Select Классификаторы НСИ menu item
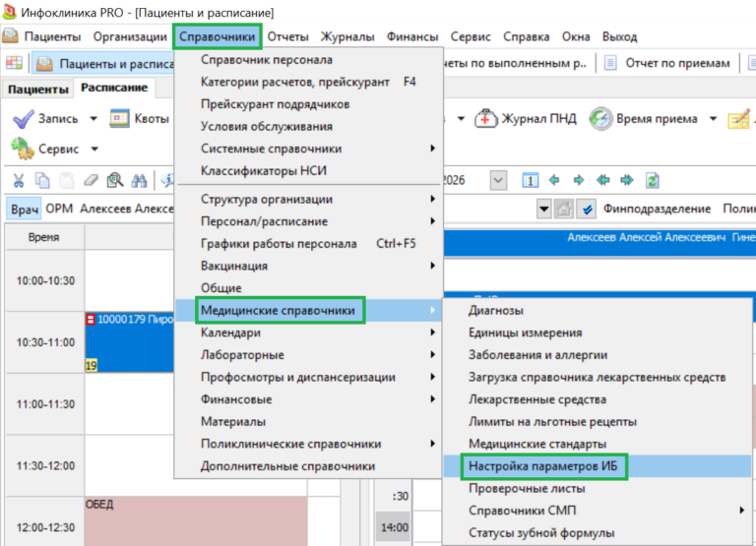Screen dimensions: 756x546 click(308, 170)
